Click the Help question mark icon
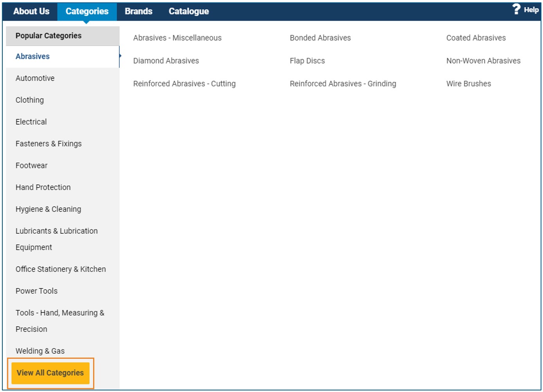543x392 pixels. (516, 9)
